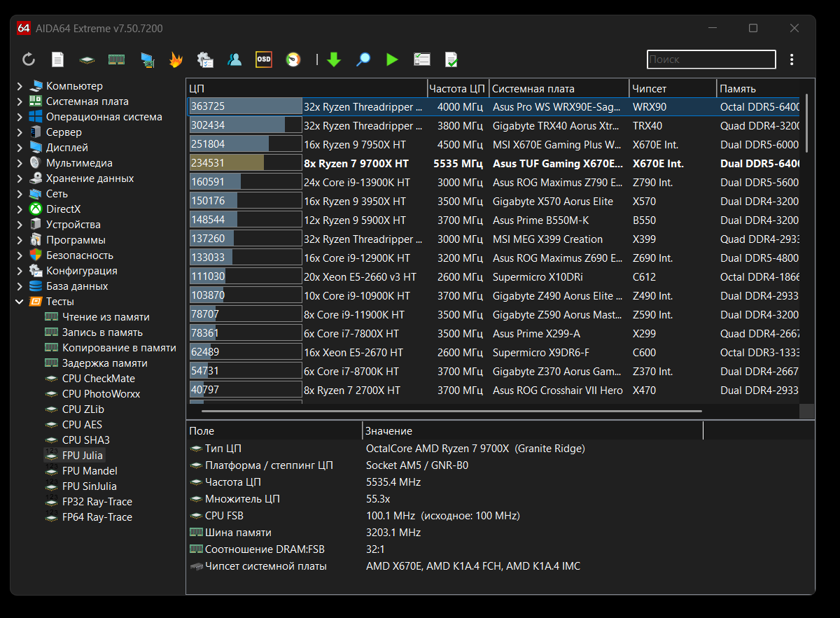Open FPU Mandel benchmark
Viewport: 840px width, 618px height.
90,471
